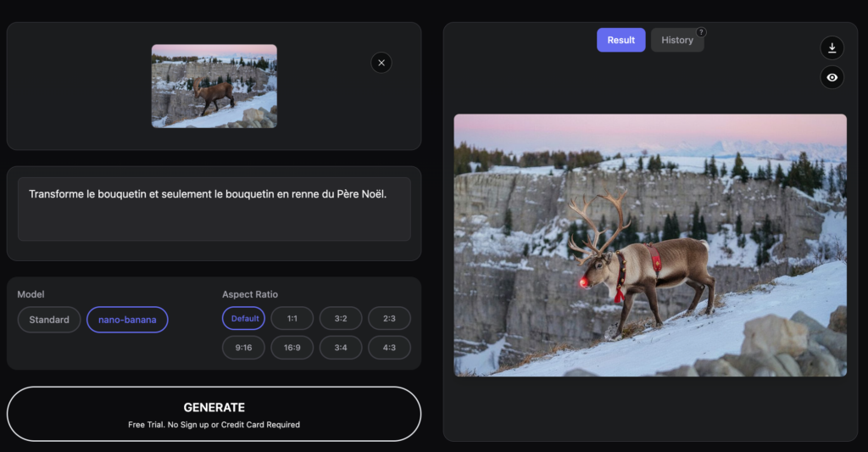Choose the 1:1 aspect ratio
This screenshot has height=452, width=868.
(x=292, y=319)
